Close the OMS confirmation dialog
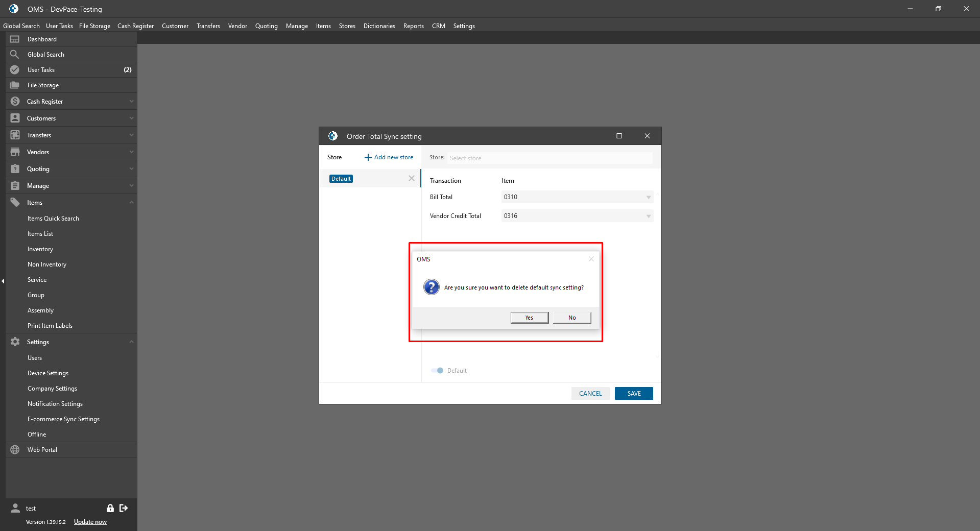Viewport: 980px width, 531px height. click(x=591, y=259)
